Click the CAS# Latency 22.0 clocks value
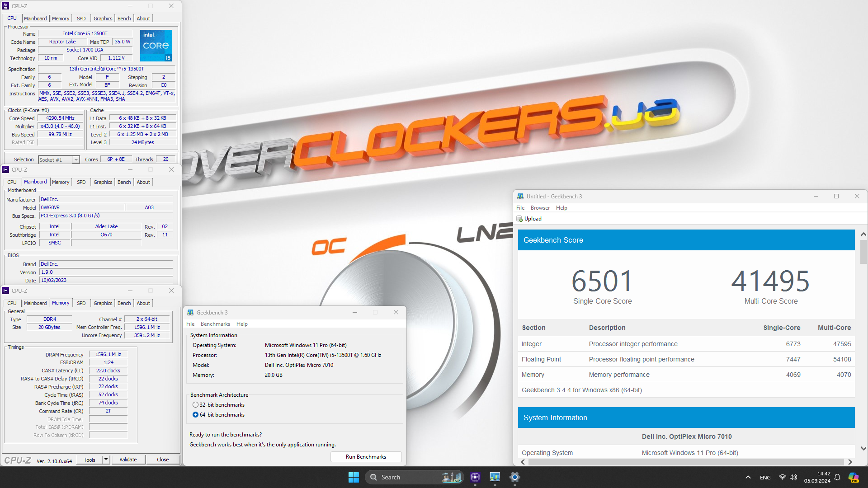 tap(108, 371)
